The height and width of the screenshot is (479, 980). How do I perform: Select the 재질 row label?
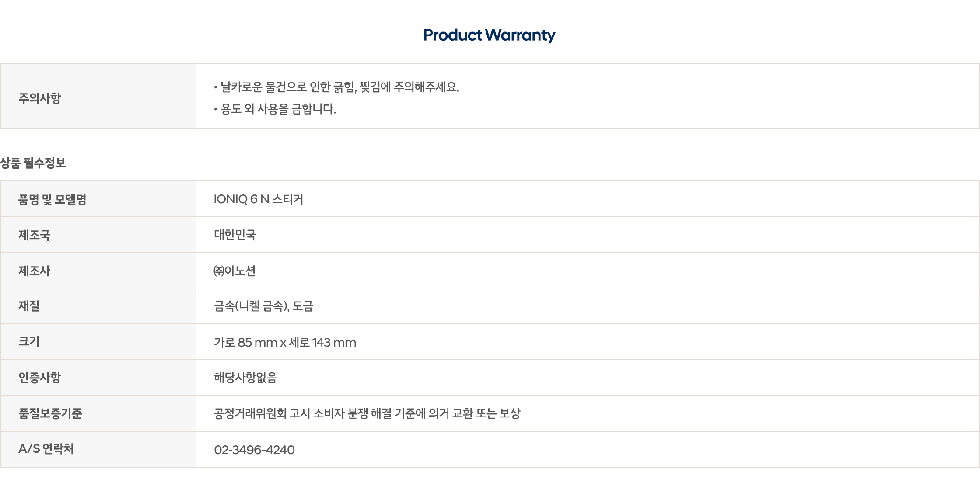pos(29,306)
